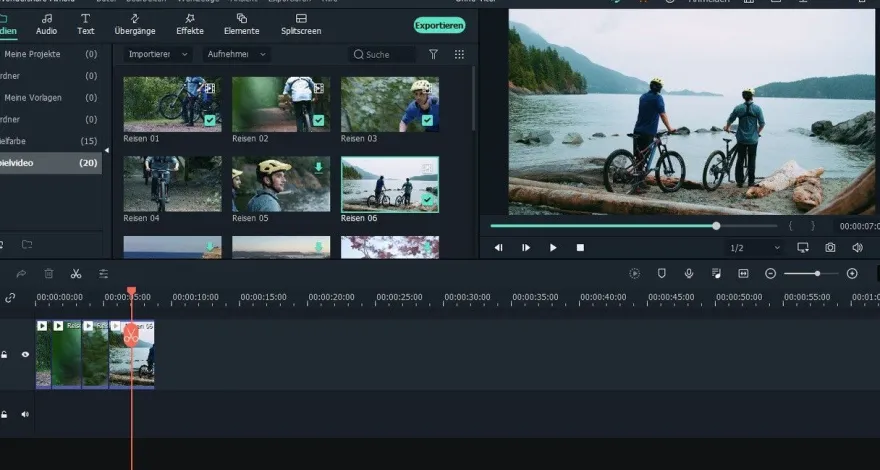Open the Audio tab

point(47,25)
